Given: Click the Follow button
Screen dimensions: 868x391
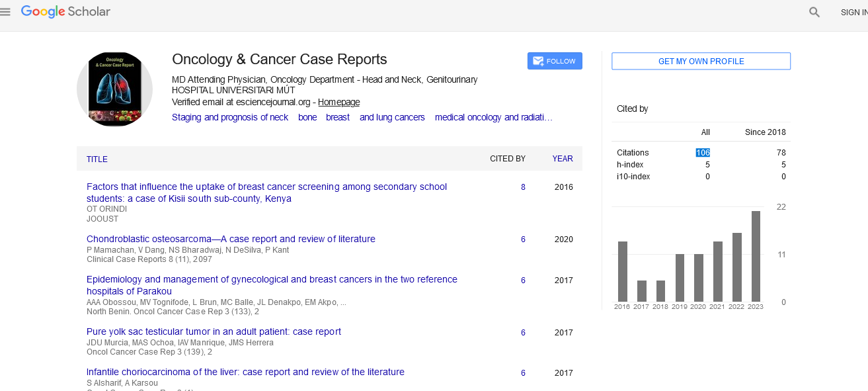Looking at the screenshot, I should (555, 61).
